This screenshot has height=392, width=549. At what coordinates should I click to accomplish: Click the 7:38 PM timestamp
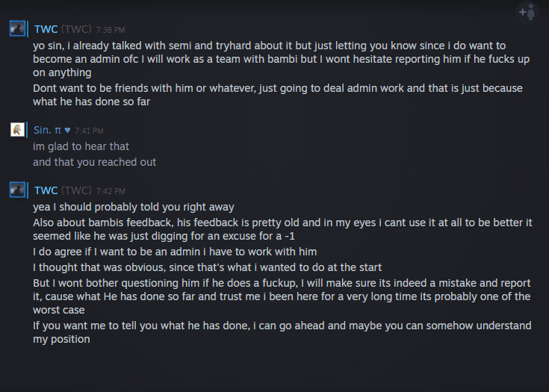(x=111, y=30)
